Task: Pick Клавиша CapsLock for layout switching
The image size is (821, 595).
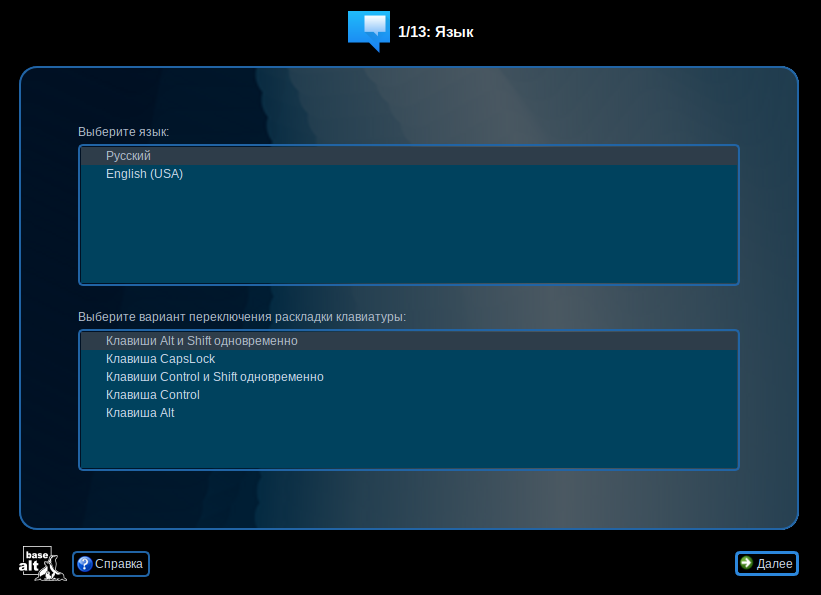Action: tap(160, 359)
